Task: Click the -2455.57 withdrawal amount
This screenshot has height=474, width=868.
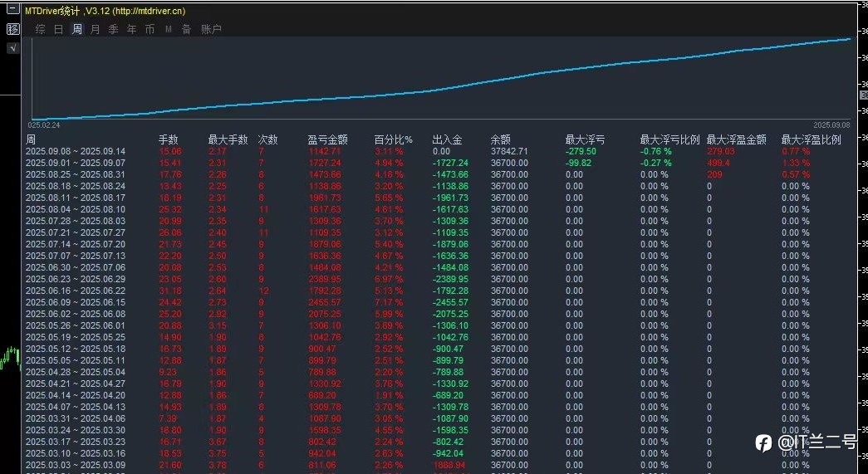Action: tap(450, 302)
